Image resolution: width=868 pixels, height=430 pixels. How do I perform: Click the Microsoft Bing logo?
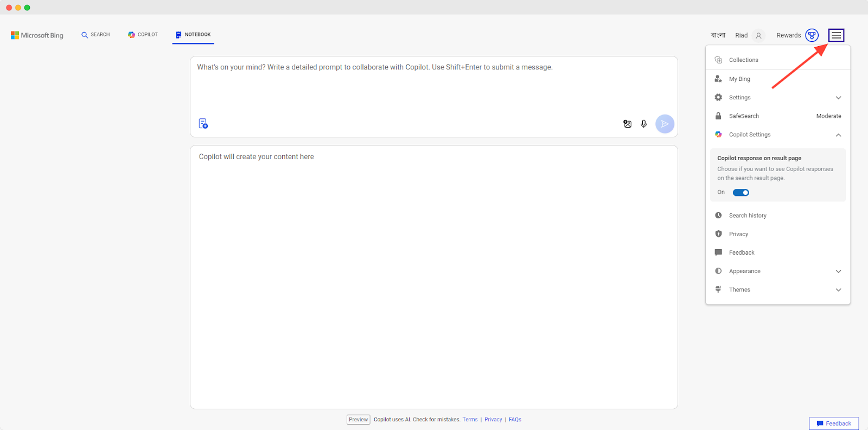pos(37,35)
